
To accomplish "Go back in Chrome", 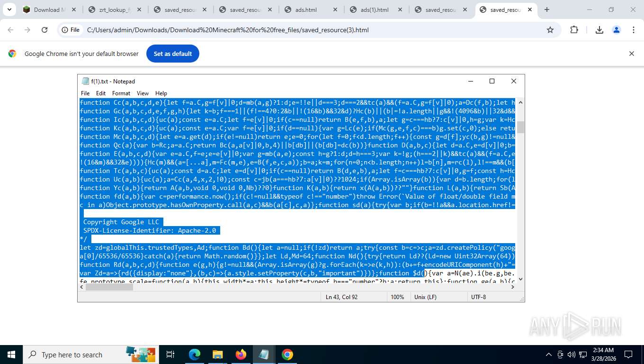I will point(10,30).
